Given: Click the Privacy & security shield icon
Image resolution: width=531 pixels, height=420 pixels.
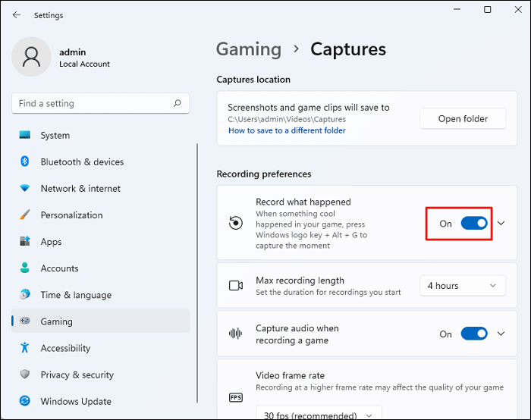Looking at the screenshot, I should click(x=25, y=375).
